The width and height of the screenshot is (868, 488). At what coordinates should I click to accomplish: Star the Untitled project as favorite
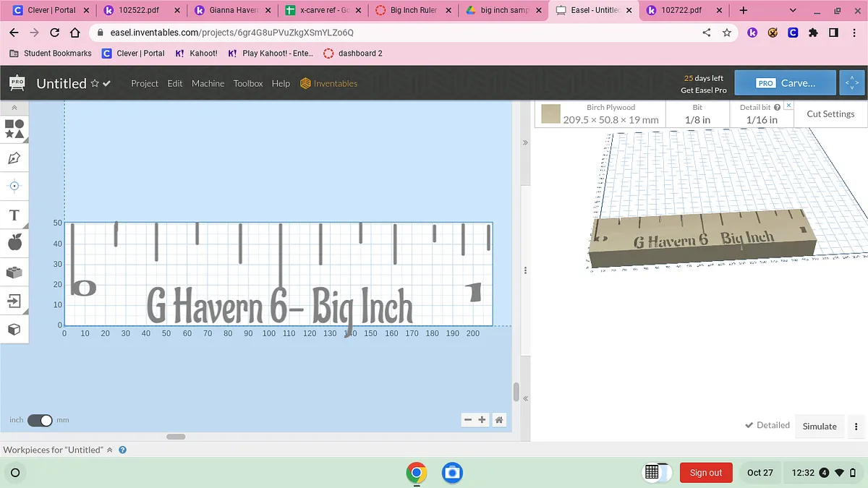(x=95, y=83)
